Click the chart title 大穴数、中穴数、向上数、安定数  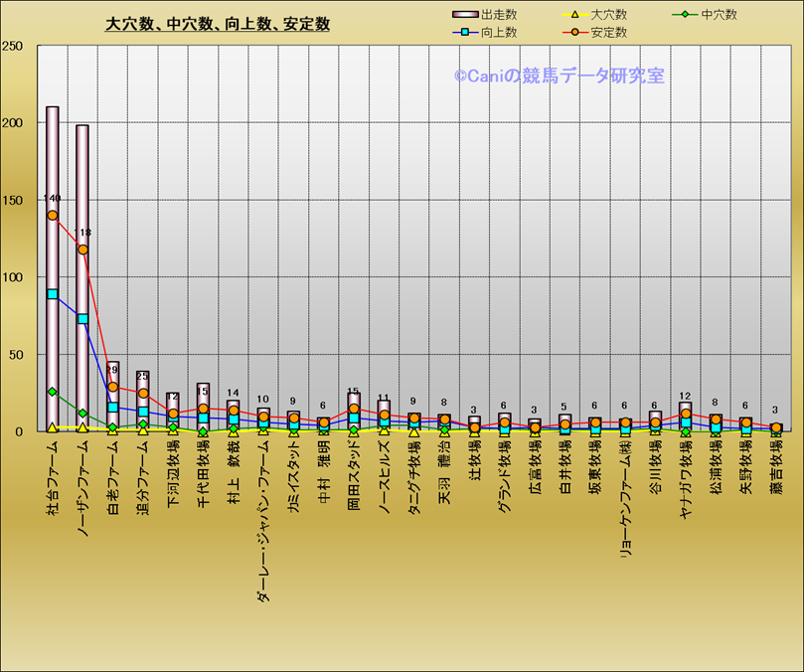click(x=218, y=24)
